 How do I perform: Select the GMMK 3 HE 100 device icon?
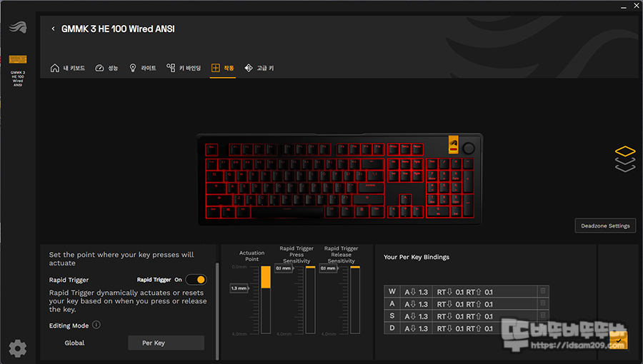click(x=18, y=60)
